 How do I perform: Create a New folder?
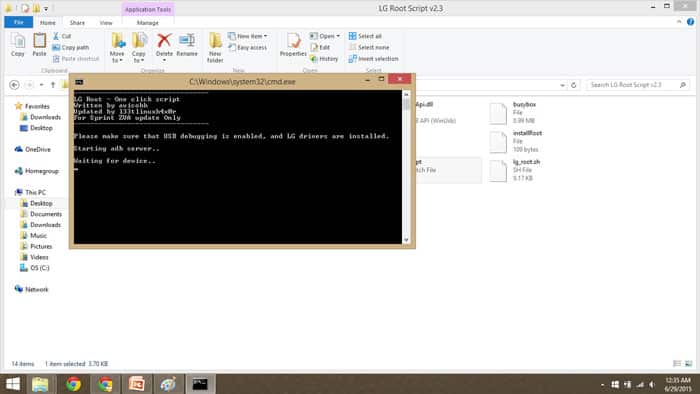pyautogui.click(x=215, y=47)
